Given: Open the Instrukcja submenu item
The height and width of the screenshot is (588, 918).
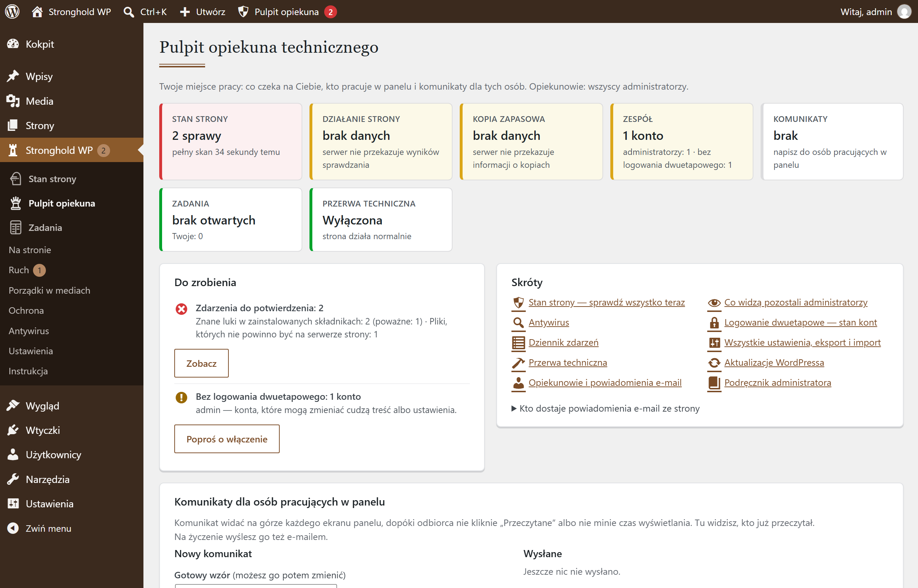Looking at the screenshot, I should (72, 371).
